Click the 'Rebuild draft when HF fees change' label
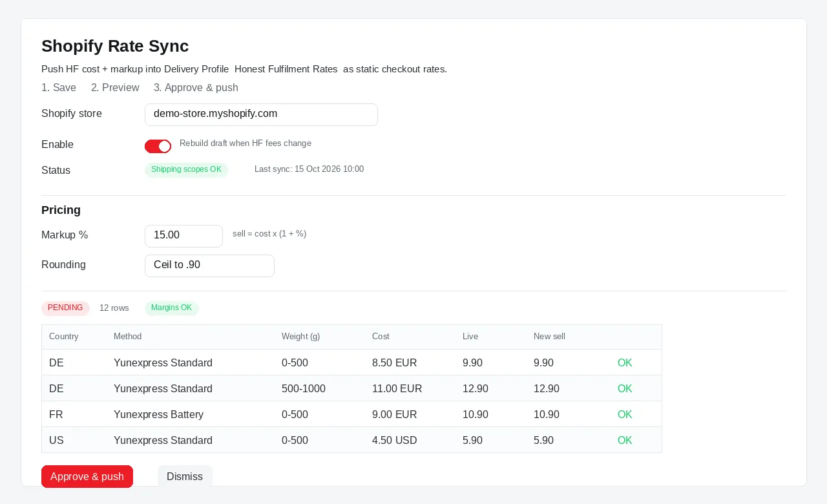 (246, 143)
